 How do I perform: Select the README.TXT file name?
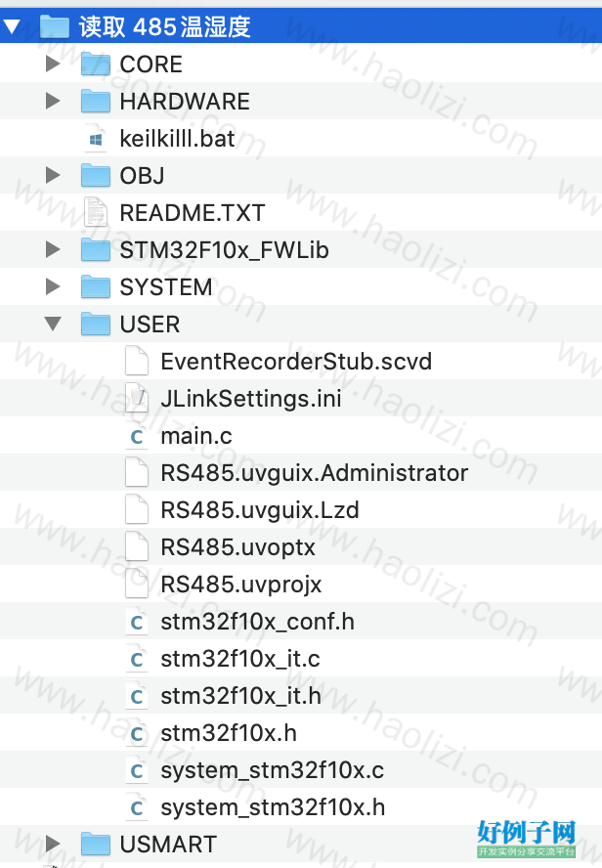193,212
